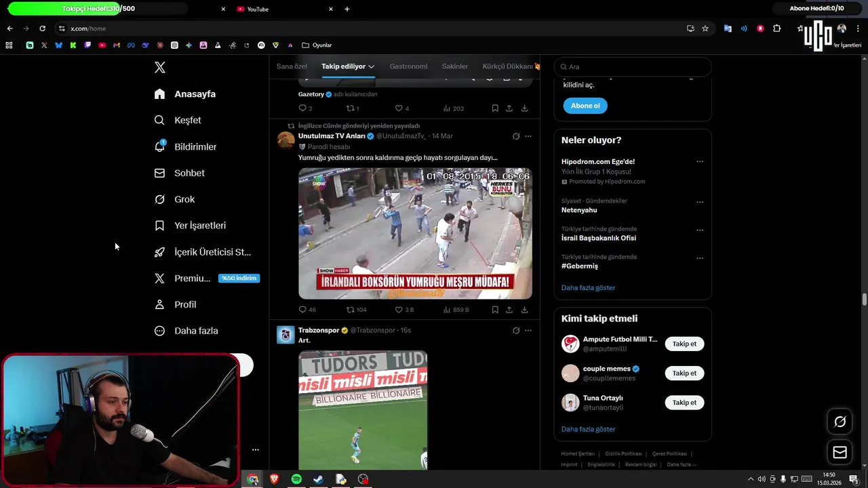Open Grok from the sidebar
The image size is (868, 488).
(x=175, y=199)
